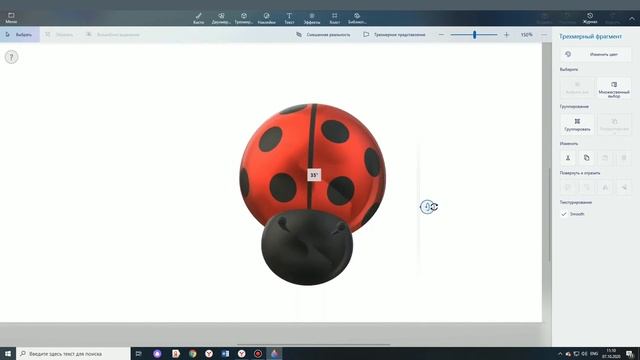The width and height of the screenshot is (640, 360).
Task: Open the Menu button in top-left corner
Action: [11, 18]
